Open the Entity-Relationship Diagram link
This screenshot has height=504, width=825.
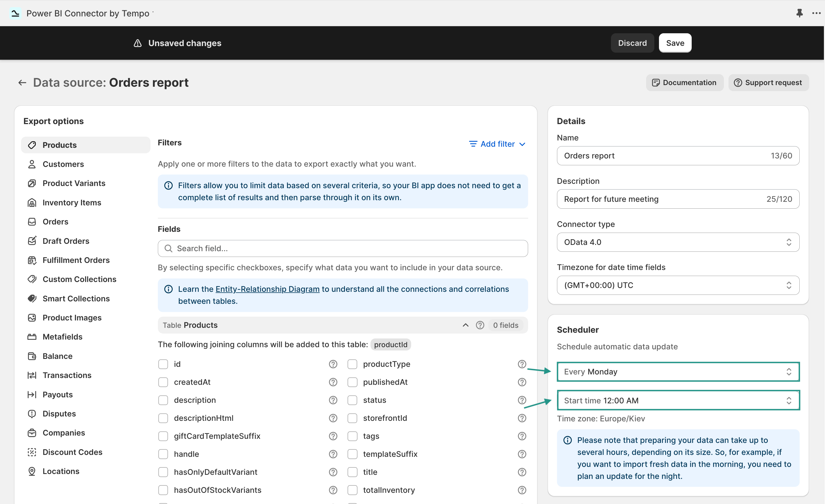point(267,289)
